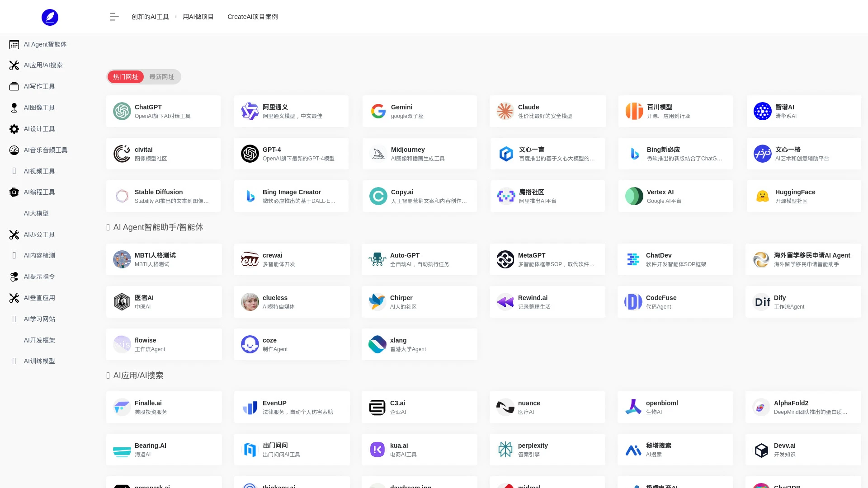The width and height of the screenshot is (868, 488).
Task: Open the Claude card
Action: tap(547, 111)
